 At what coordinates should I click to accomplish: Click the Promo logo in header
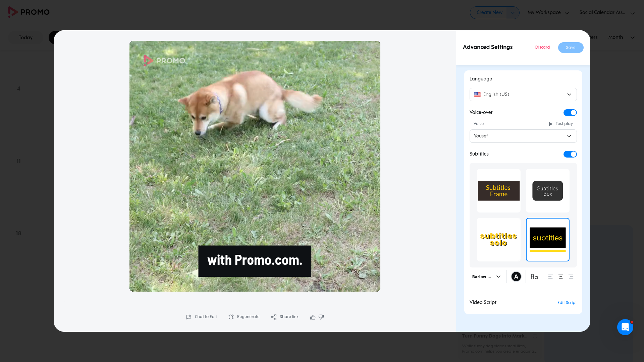click(x=29, y=12)
